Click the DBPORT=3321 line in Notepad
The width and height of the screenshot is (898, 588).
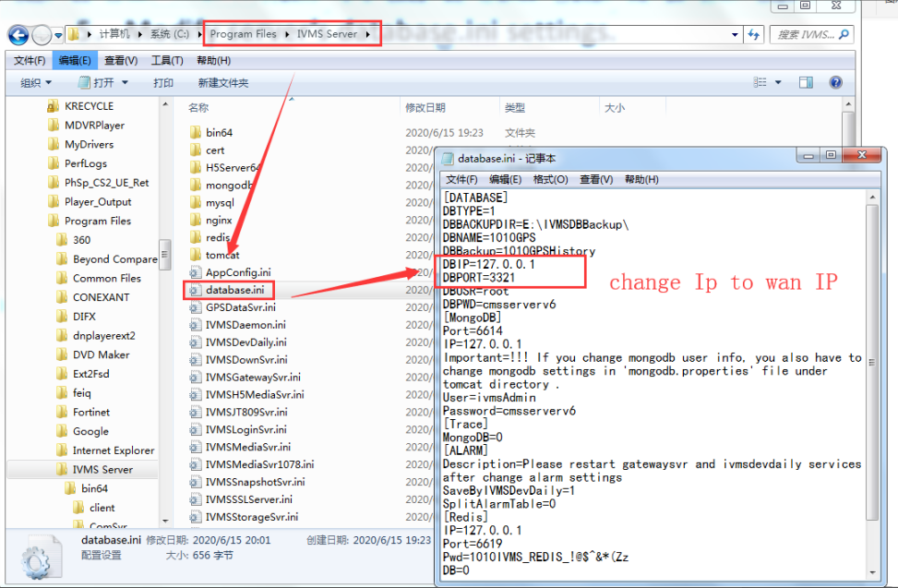pyautogui.click(x=479, y=277)
